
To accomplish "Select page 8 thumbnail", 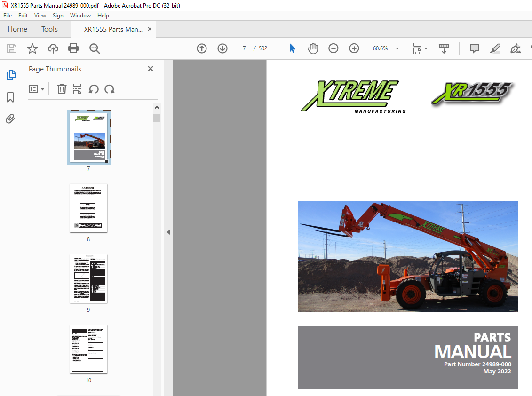I will coord(88,208).
